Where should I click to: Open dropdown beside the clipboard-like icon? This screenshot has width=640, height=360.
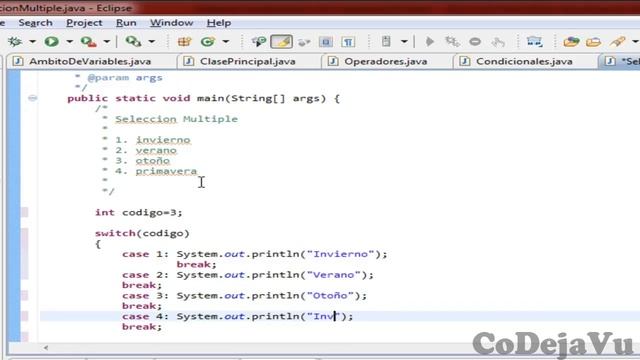pyautogui.click(x=404, y=42)
